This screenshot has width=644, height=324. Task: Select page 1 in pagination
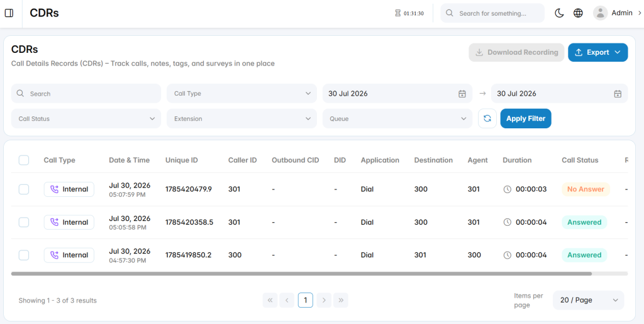[306, 300]
